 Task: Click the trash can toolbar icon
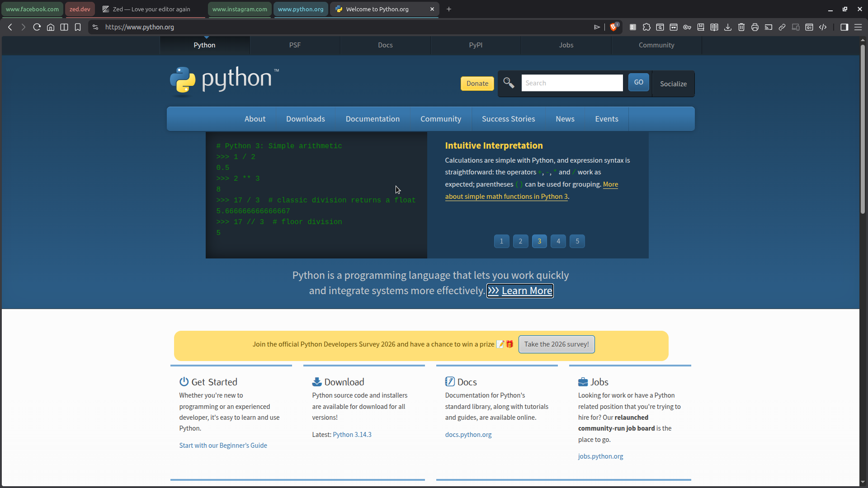click(x=741, y=27)
